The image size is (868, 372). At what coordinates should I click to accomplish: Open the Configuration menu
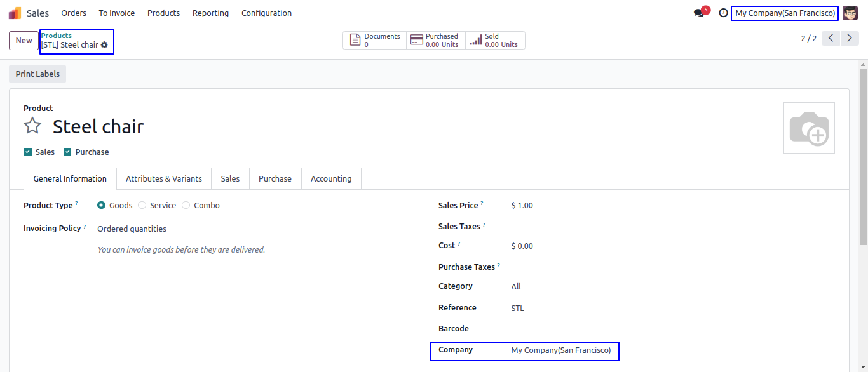point(266,13)
